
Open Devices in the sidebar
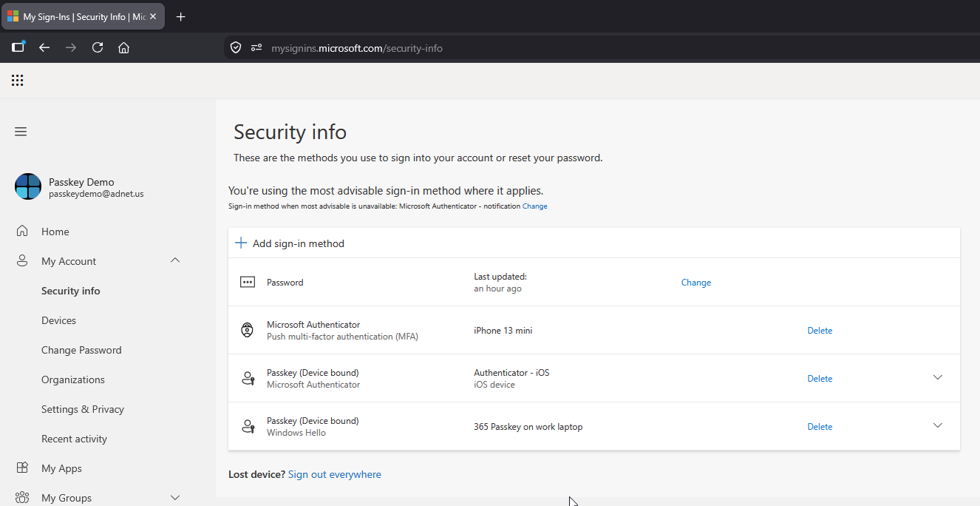click(59, 320)
